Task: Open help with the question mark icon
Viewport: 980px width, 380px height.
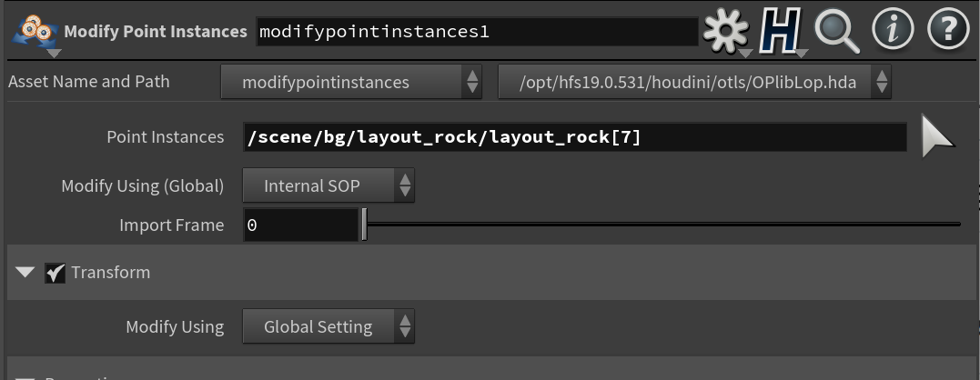Action: [x=948, y=30]
